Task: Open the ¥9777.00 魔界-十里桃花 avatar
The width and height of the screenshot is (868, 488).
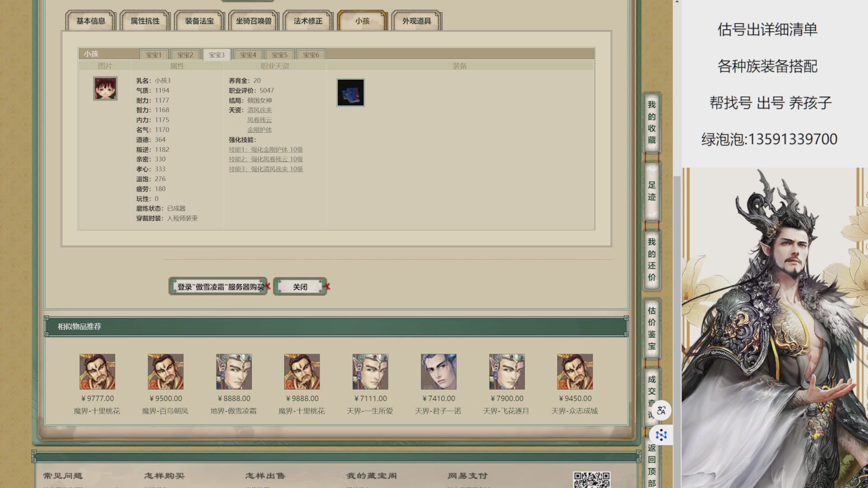Action: [x=97, y=371]
